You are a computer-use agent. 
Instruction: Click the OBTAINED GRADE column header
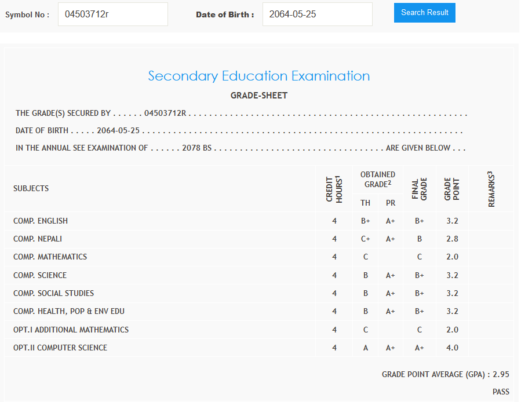(378, 179)
